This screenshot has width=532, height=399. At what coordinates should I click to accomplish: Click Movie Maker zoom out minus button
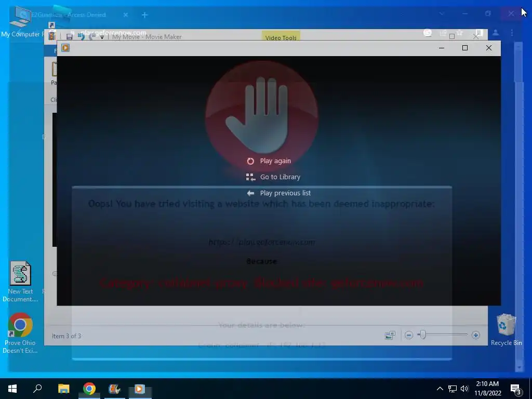[x=409, y=335]
